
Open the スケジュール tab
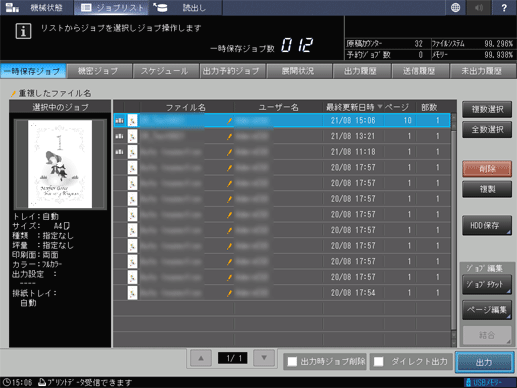[x=165, y=71]
